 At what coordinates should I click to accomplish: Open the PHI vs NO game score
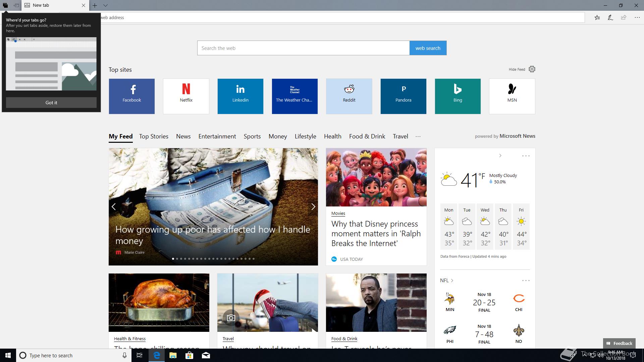point(484,334)
